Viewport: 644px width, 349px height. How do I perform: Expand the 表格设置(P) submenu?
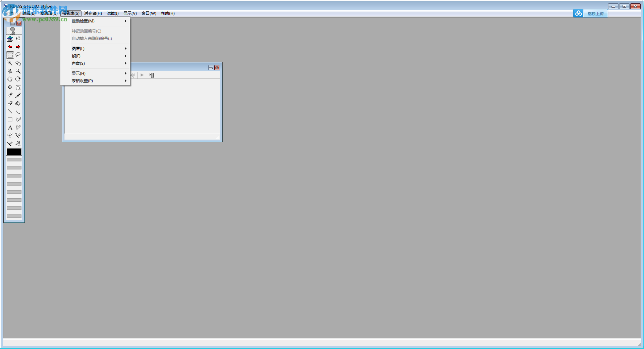pyautogui.click(x=96, y=81)
